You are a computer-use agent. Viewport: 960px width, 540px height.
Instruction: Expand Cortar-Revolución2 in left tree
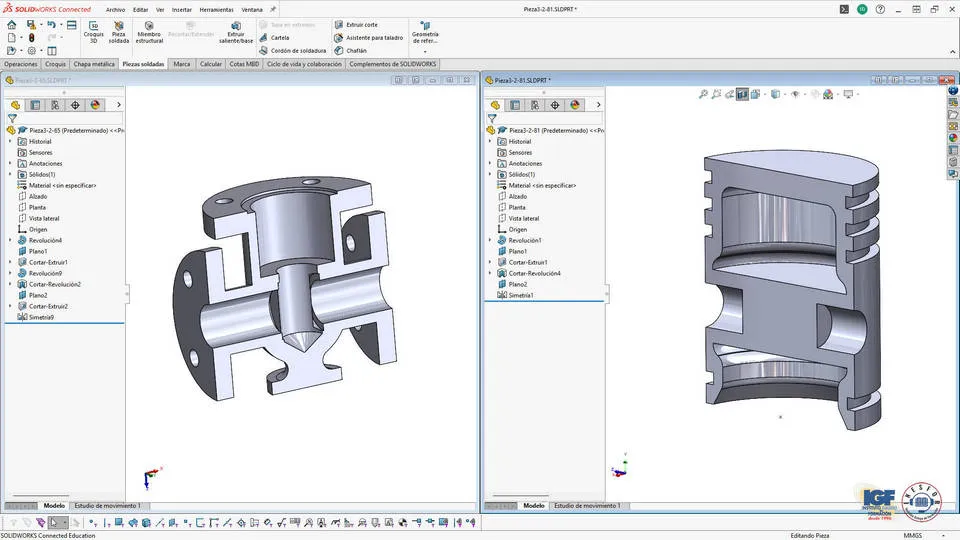[10, 284]
